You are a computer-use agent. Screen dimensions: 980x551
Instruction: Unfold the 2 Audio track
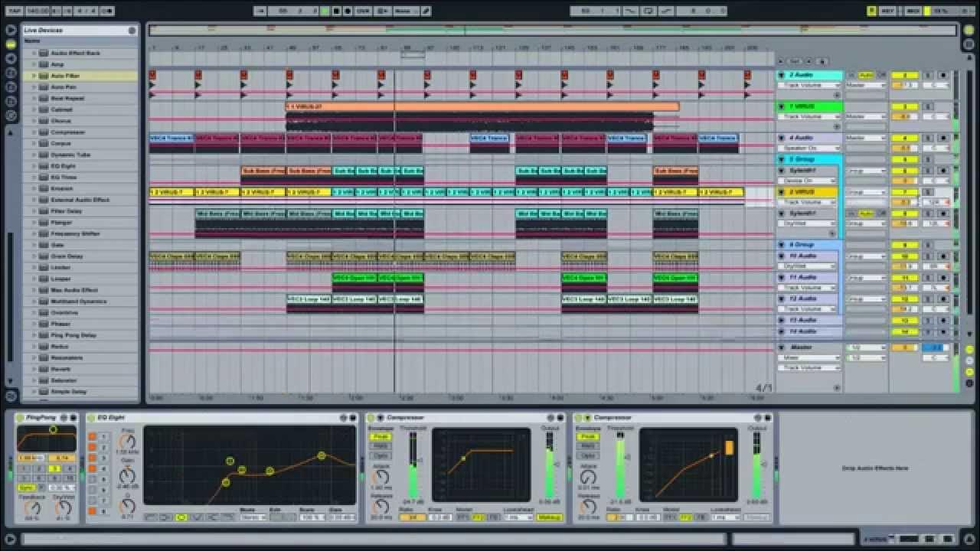pyautogui.click(x=782, y=75)
